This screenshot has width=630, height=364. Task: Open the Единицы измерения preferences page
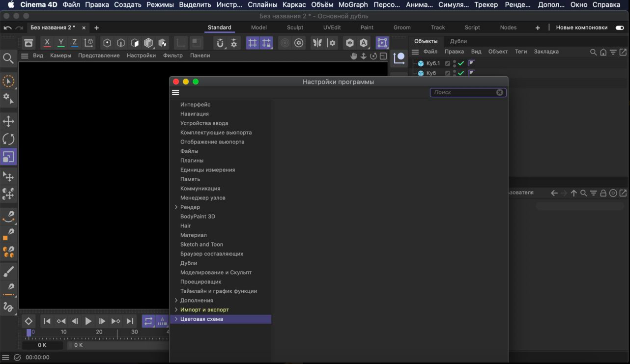[x=207, y=170]
